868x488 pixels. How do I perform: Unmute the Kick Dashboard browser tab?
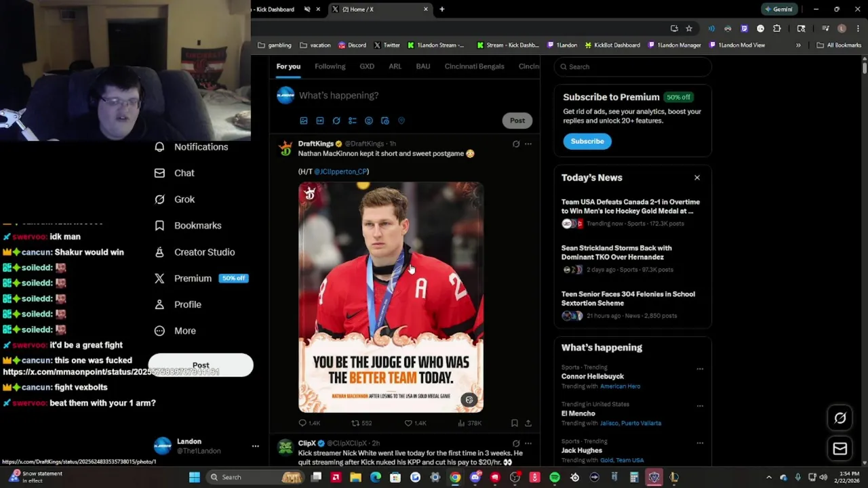tap(307, 9)
